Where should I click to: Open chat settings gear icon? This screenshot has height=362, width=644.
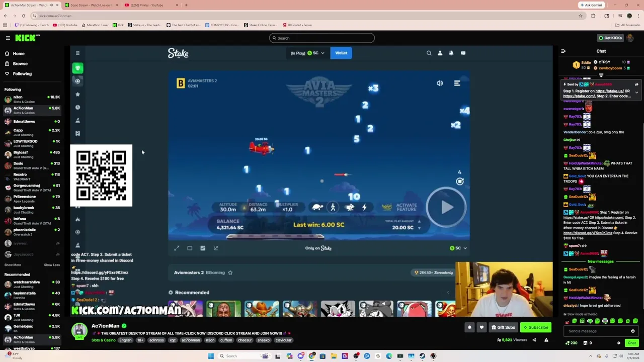(x=619, y=343)
